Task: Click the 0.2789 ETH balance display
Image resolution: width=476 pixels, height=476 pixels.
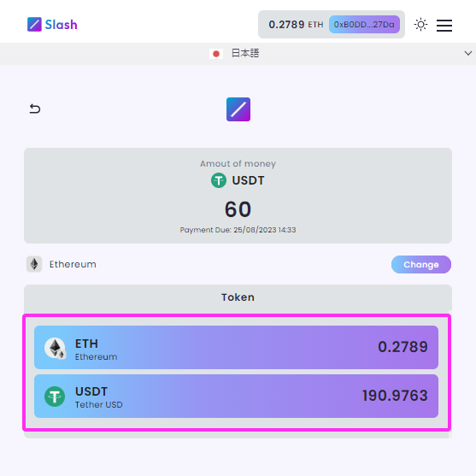Action: tap(296, 24)
